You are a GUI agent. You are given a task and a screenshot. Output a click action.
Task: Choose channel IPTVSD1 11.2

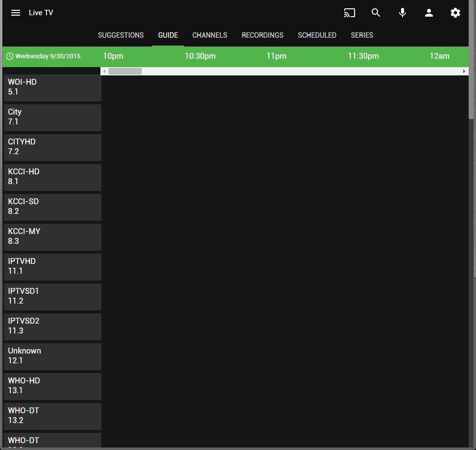tap(52, 297)
